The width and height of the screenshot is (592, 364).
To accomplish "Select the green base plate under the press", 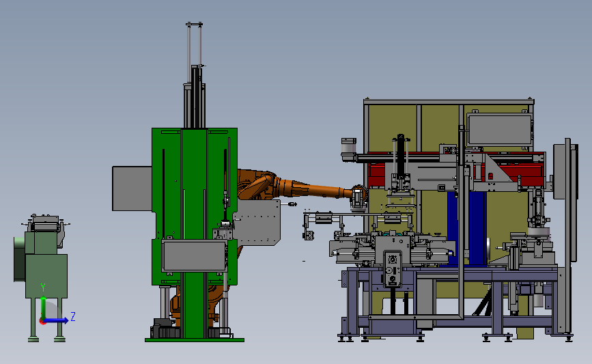I will click(x=195, y=340).
